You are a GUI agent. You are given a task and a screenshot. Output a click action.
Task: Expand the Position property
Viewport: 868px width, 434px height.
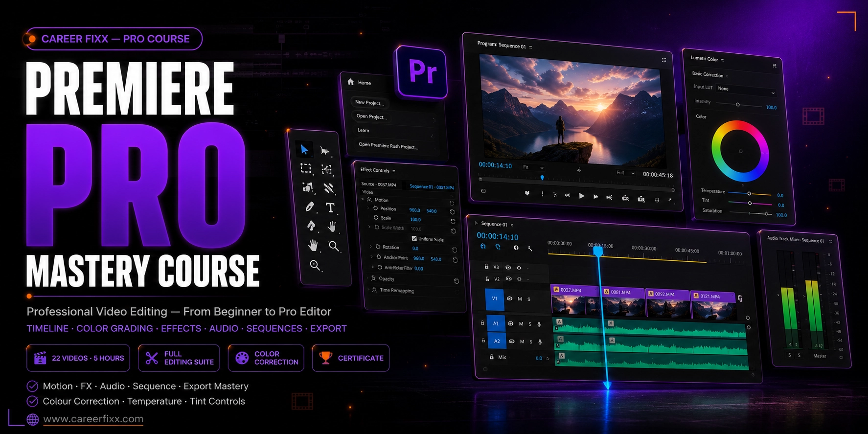click(x=368, y=207)
